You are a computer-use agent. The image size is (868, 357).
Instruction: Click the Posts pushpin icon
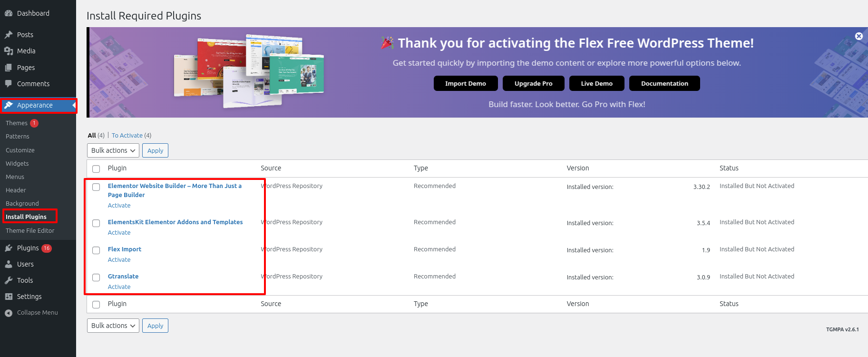[x=9, y=35]
